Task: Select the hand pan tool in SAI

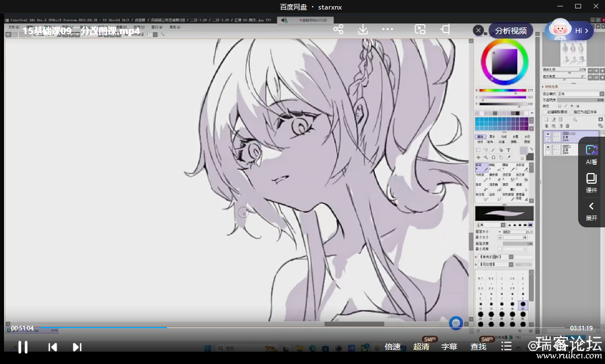Action: pos(501,157)
